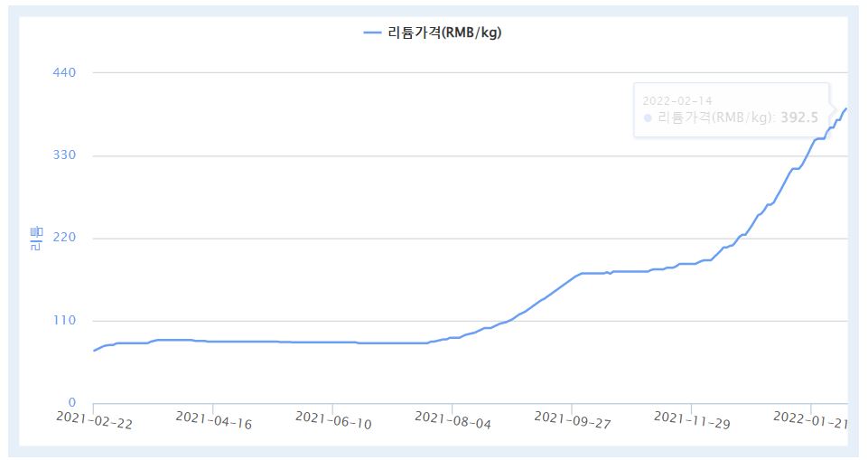Pick the 2021-06-10 x-axis tick label
This screenshot has height=460, width=868.
(332, 421)
